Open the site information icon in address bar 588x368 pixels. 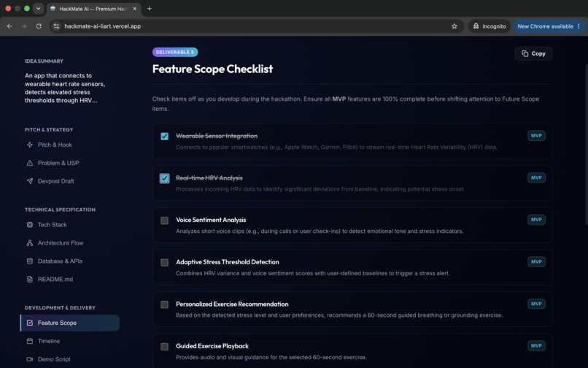(x=56, y=26)
